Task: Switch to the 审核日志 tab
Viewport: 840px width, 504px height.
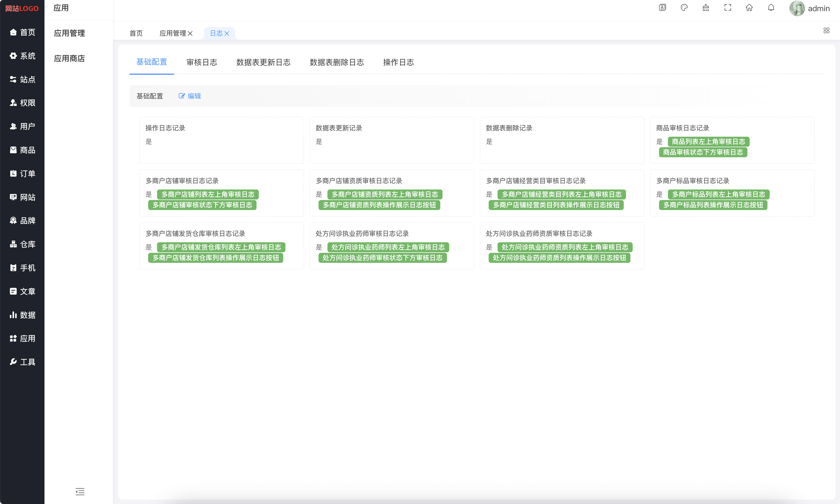Action: point(202,62)
